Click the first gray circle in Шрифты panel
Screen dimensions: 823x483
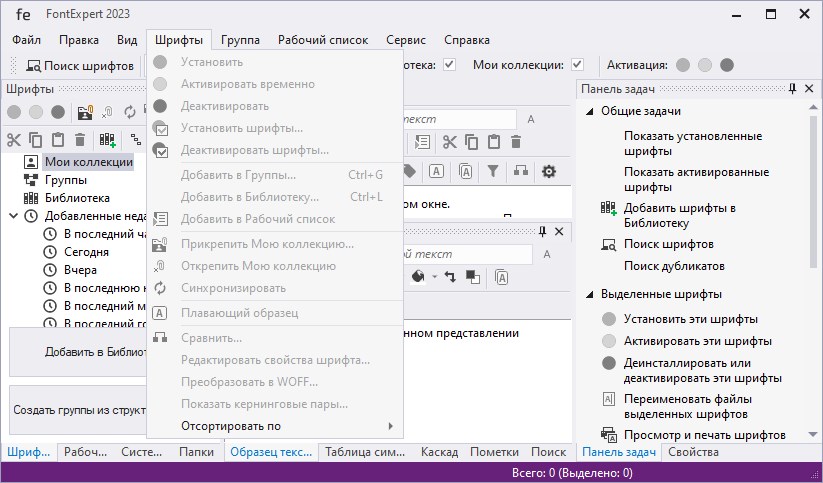tap(14, 112)
